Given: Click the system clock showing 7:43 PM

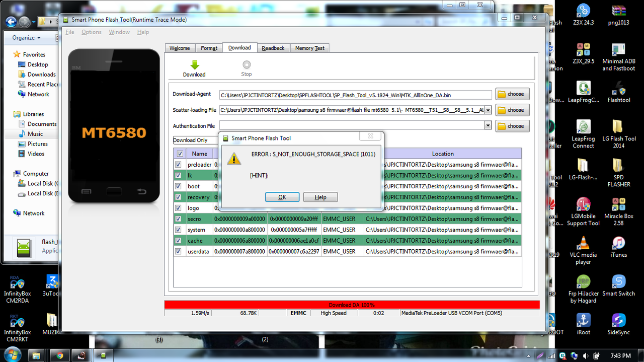Looking at the screenshot, I should pyautogui.click(x=619, y=355).
